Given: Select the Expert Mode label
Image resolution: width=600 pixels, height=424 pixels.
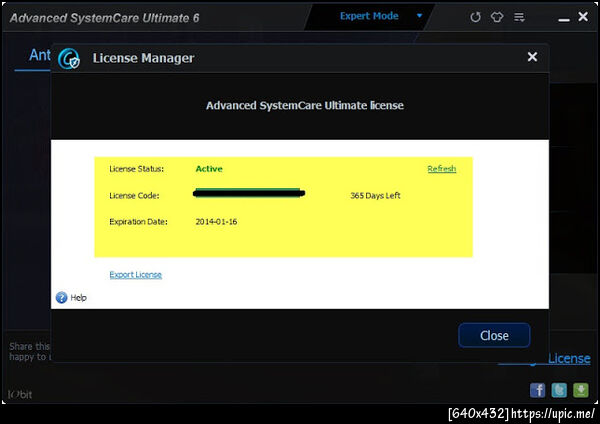Looking at the screenshot, I should click(x=369, y=16).
